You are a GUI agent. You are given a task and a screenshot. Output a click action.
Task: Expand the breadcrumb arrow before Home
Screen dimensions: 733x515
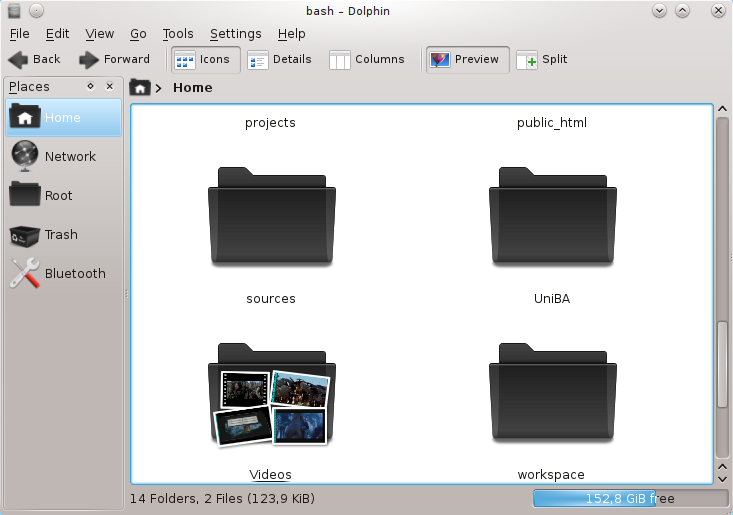(x=159, y=88)
